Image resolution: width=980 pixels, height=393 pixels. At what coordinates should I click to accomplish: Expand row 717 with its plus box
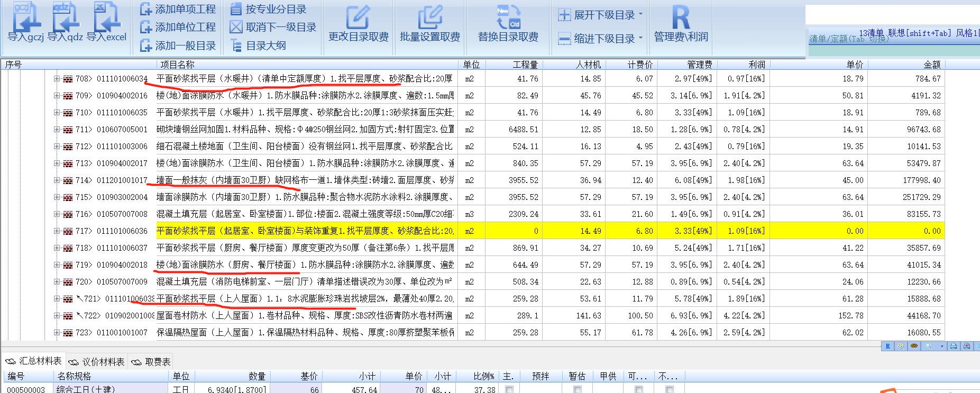pos(57,231)
